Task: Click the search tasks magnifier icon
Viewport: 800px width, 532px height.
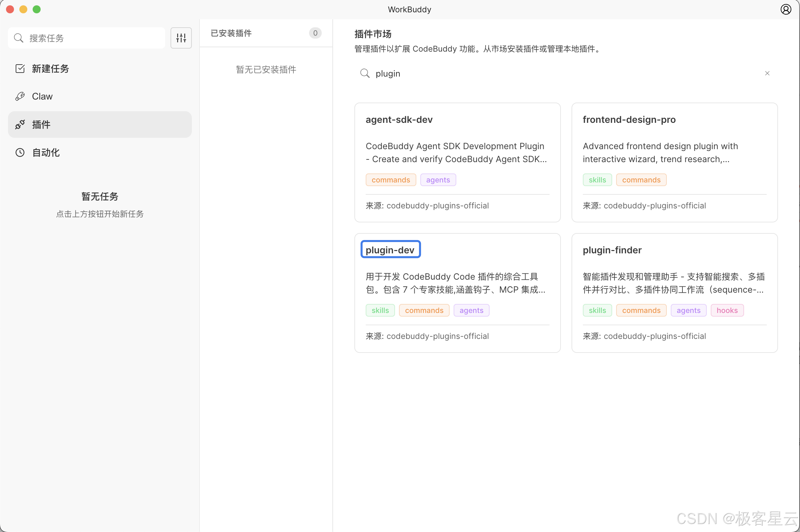Action: click(19, 38)
